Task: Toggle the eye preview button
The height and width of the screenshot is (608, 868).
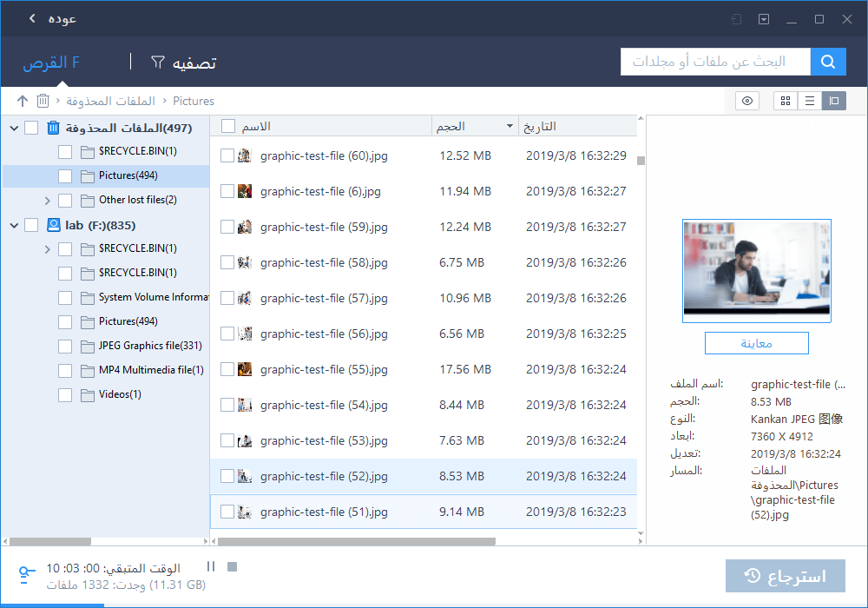Action: pyautogui.click(x=746, y=101)
